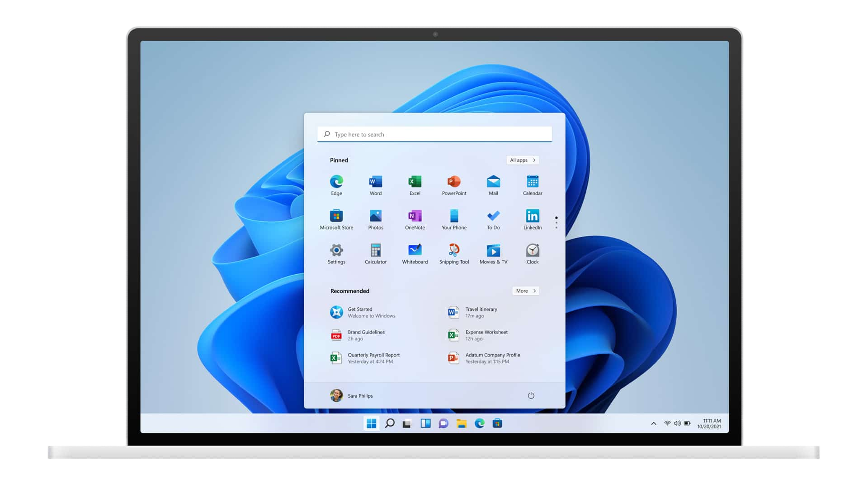This screenshot has height=488, width=868.
Task: Open Expense Worksheet file
Action: 478,335
